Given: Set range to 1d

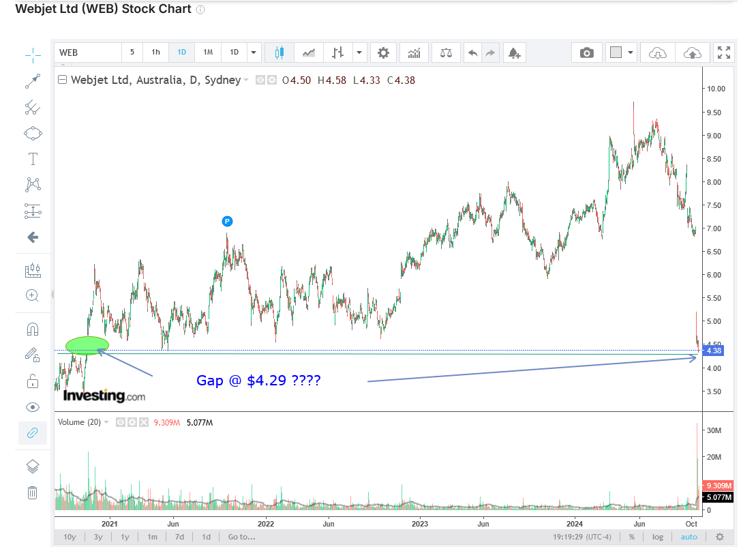Looking at the screenshot, I should 207,537.
